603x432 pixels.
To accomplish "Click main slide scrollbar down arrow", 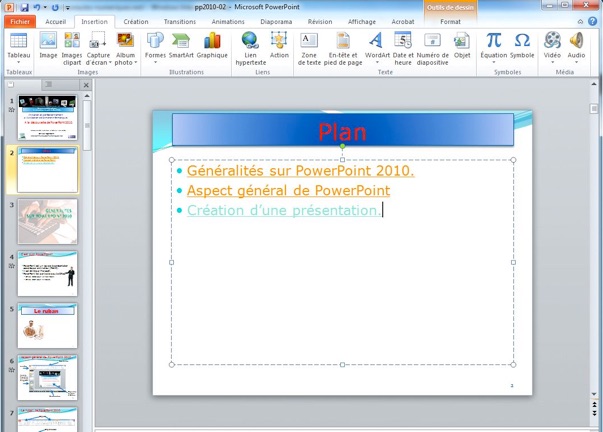I will point(594,394).
